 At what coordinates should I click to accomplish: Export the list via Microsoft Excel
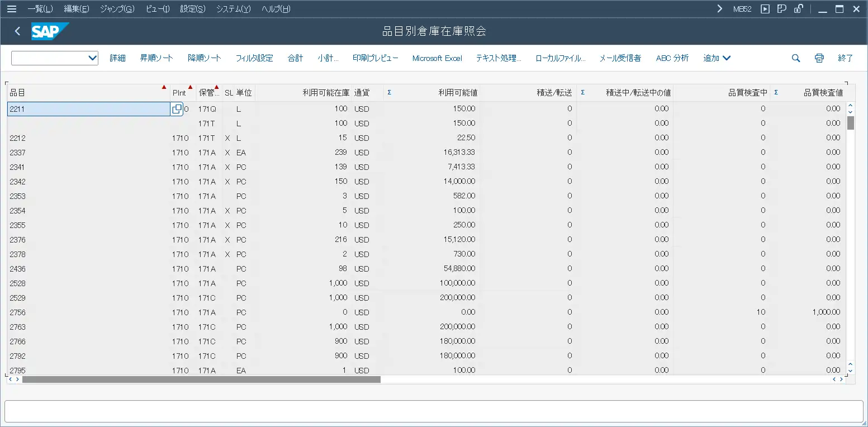(x=437, y=58)
